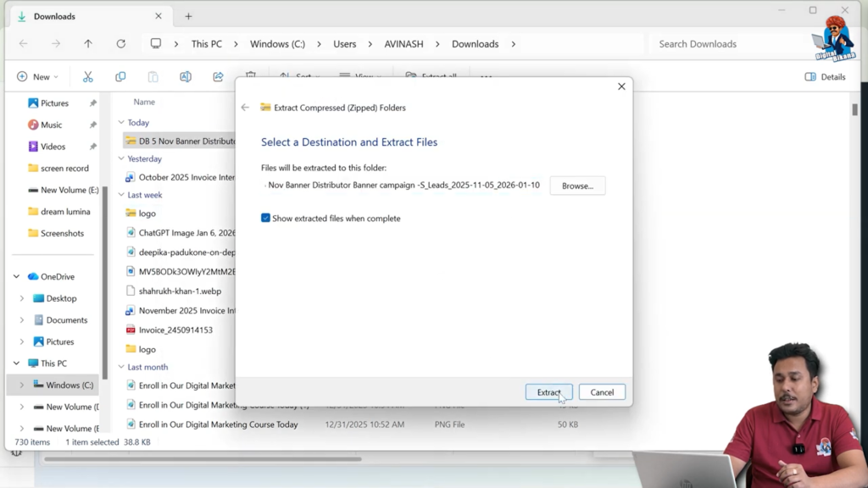868x488 pixels.
Task: Select Downloads in the breadcrumb path
Action: tap(475, 43)
